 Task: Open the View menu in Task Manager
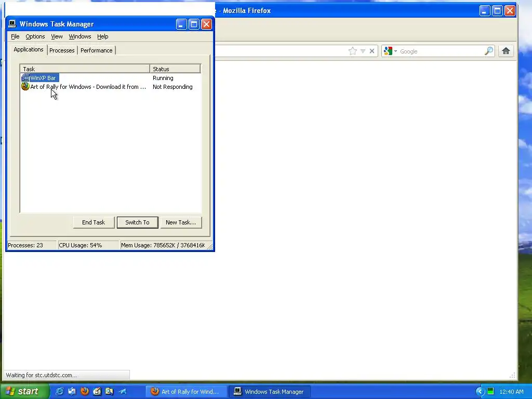coord(57,36)
